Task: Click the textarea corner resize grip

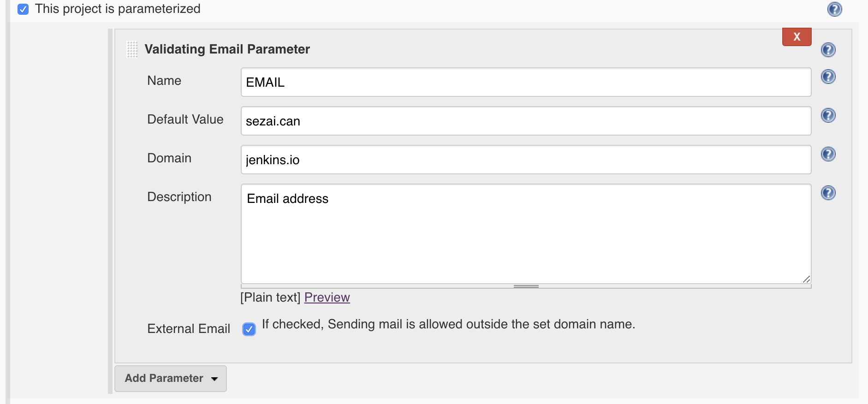Action: pos(806,279)
